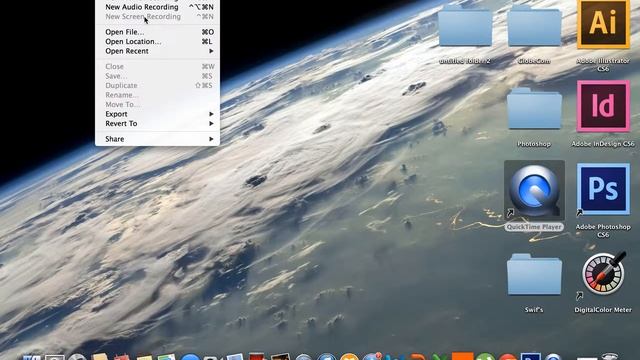This screenshot has width=640, height=360.
Task: Open the Adobe Illustrator CS6 desktop icon
Action: (603, 24)
